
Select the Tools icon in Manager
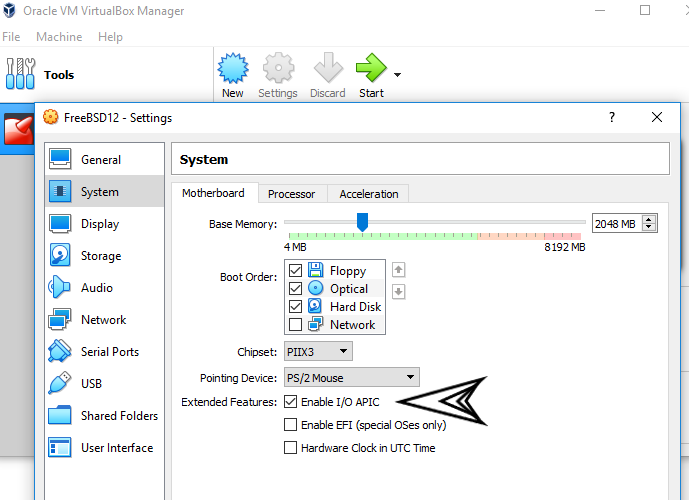pyautogui.click(x=20, y=73)
